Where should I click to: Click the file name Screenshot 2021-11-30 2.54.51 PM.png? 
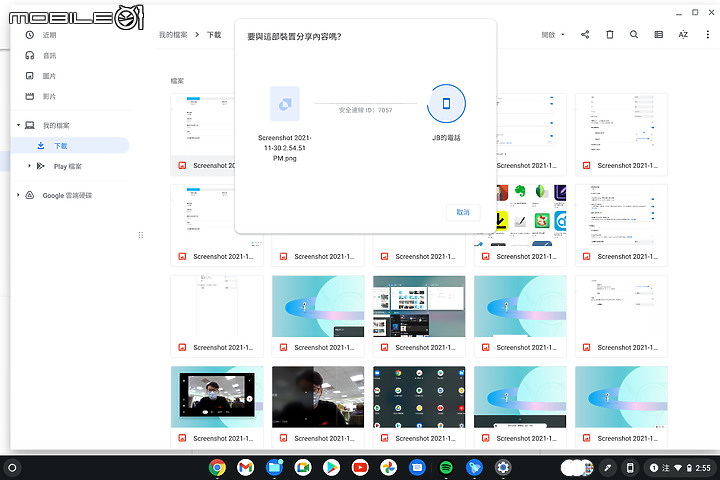(285, 148)
